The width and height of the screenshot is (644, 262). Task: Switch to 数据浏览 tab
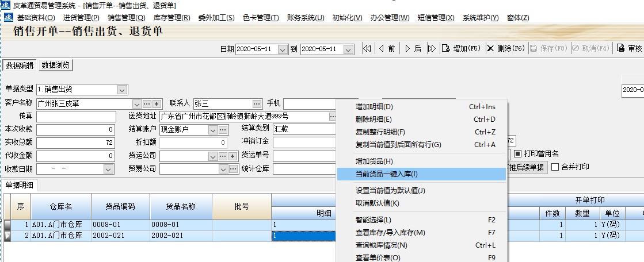pos(55,65)
